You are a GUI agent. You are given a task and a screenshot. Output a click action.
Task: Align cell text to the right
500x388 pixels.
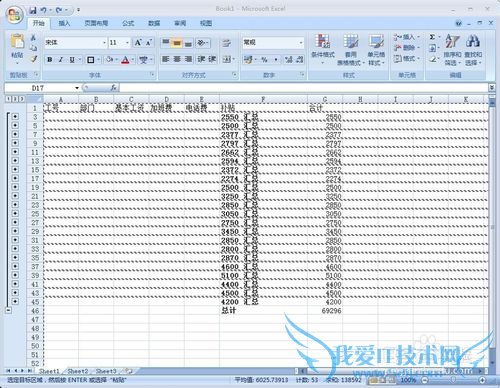pos(188,59)
